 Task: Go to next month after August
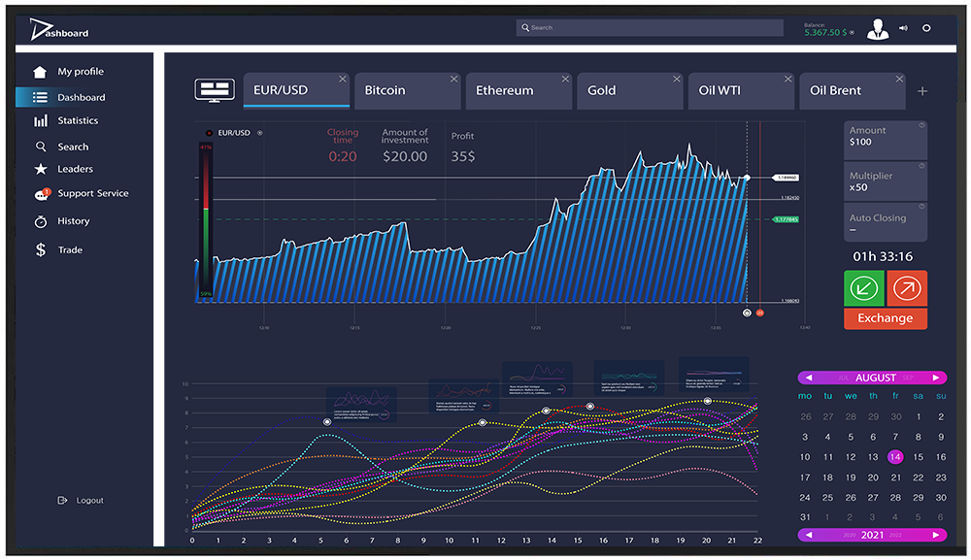(x=935, y=378)
